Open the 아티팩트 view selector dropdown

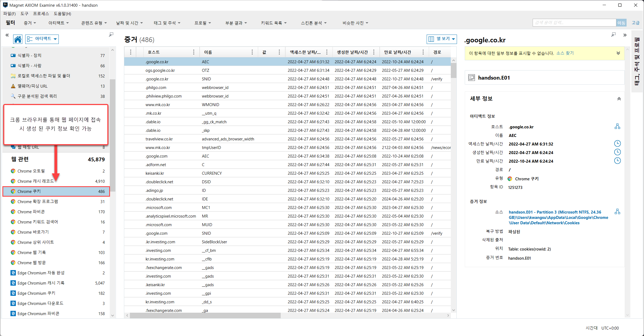(x=42, y=39)
